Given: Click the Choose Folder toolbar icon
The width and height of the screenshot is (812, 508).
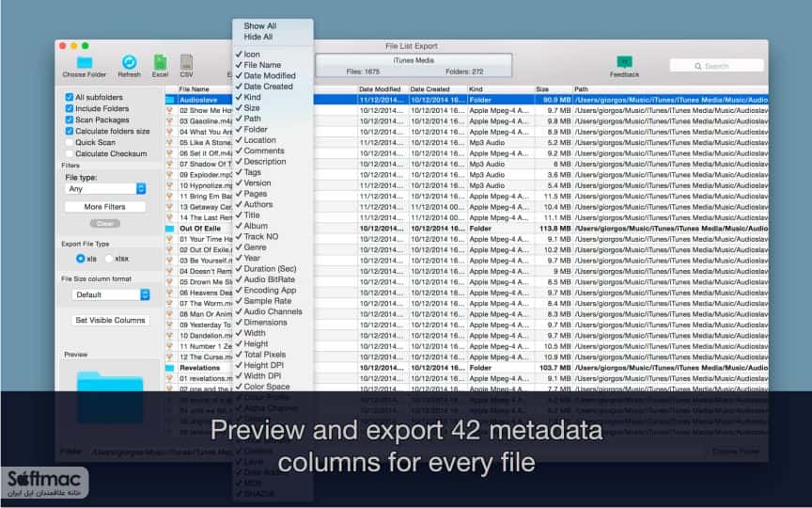Looking at the screenshot, I should coord(85,63).
